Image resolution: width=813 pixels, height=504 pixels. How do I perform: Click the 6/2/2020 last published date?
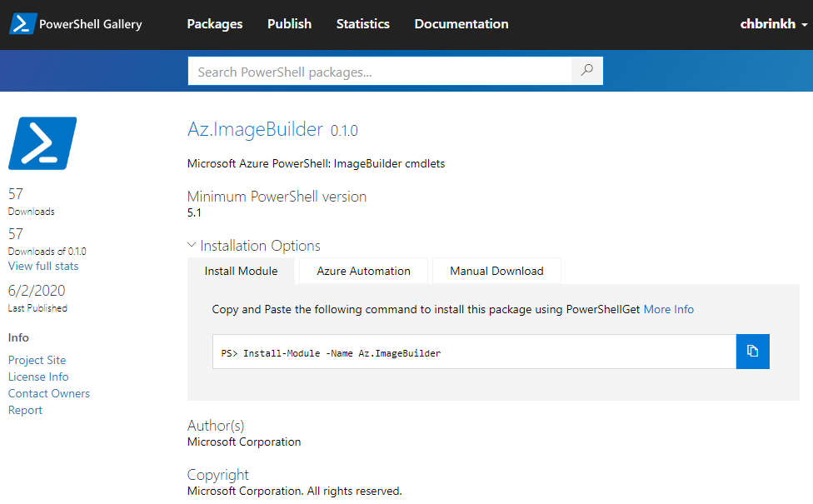[x=37, y=291]
